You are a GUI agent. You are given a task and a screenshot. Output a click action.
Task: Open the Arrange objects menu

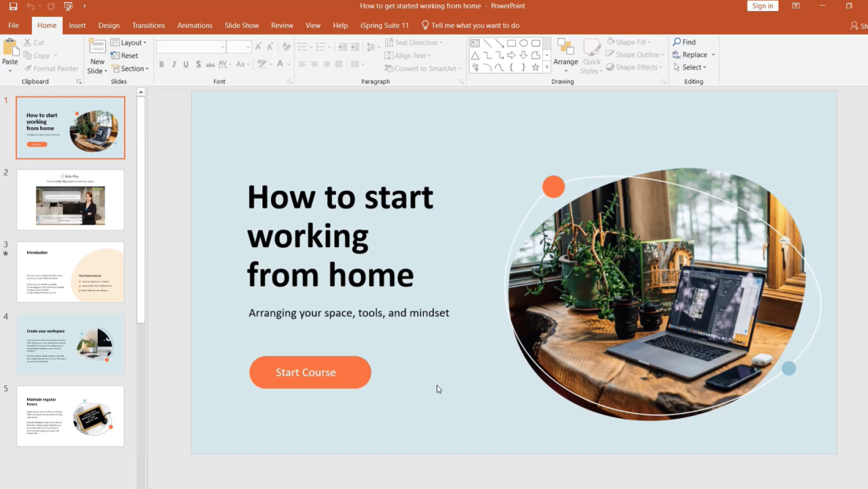point(566,56)
